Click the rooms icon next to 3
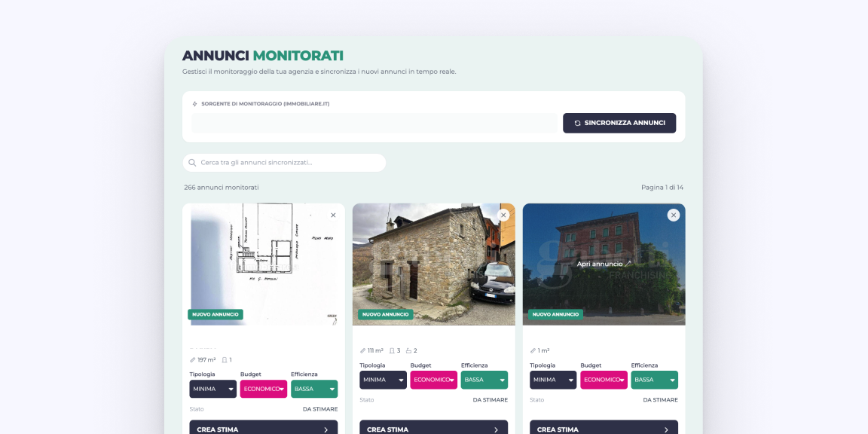Viewport: 868px width, 434px height. [392, 350]
